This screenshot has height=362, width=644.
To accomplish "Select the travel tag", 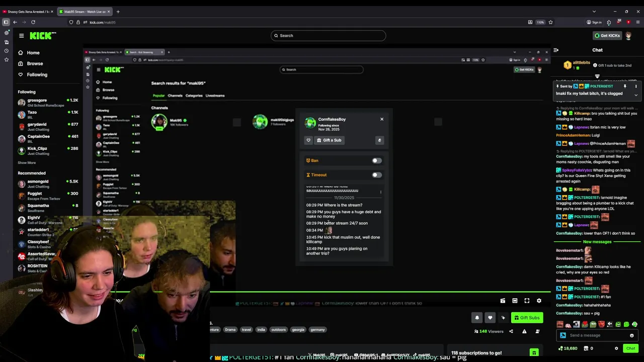I will coord(246,330).
